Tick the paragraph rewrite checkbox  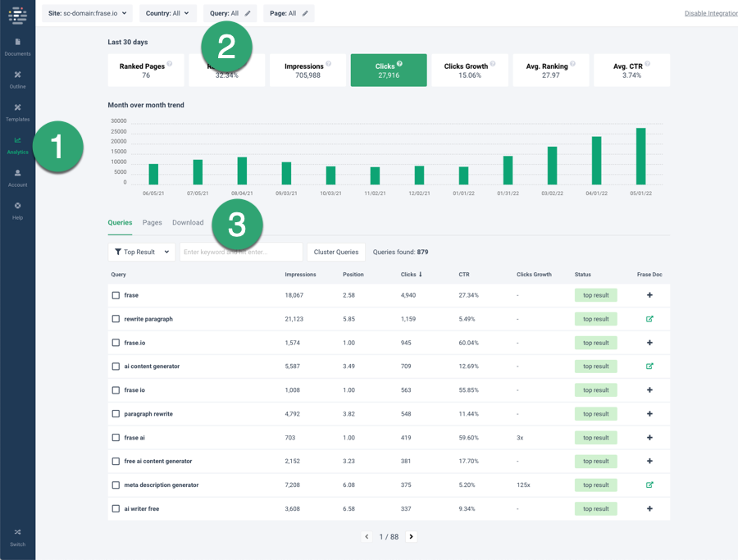tap(116, 414)
